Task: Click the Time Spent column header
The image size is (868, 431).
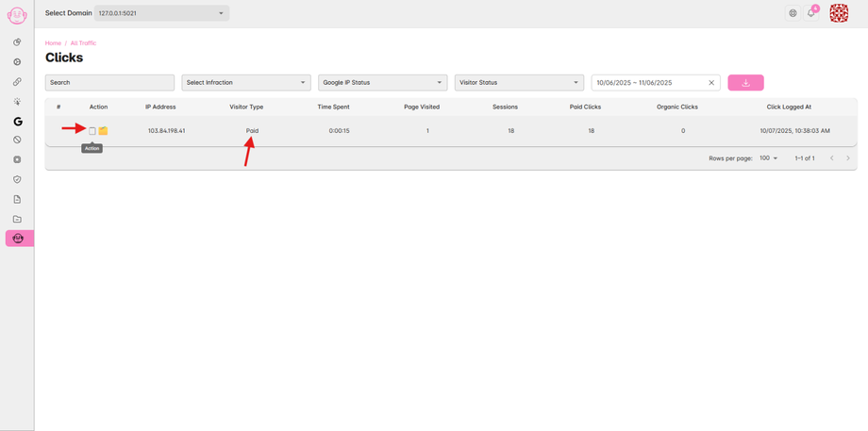Action: tap(333, 107)
